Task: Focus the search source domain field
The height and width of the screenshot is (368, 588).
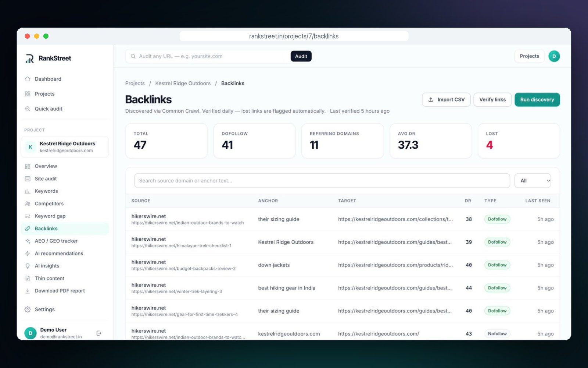Action: [322, 181]
